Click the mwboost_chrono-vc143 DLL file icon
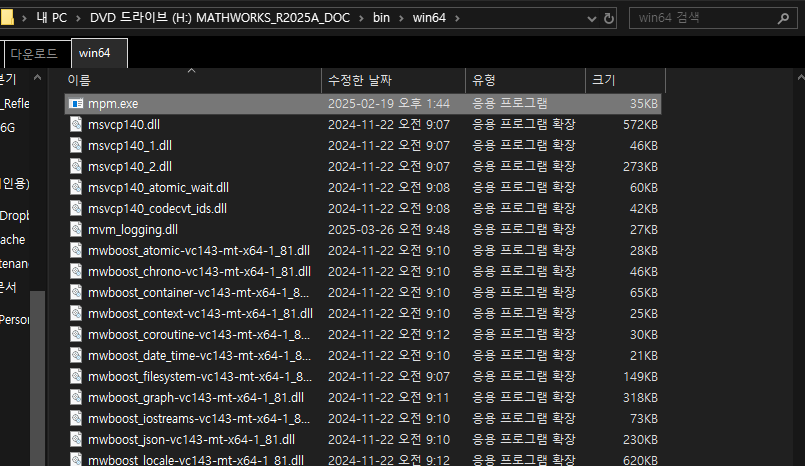 click(x=76, y=271)
